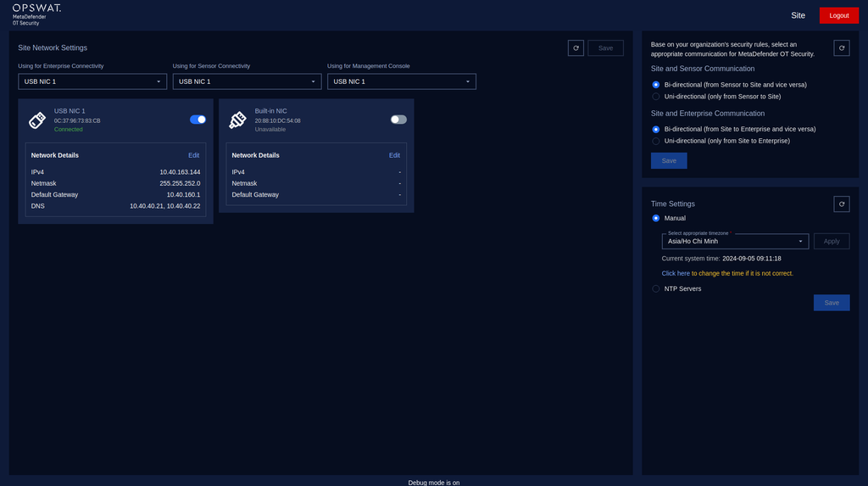Select Uni-directional only from Site to Enterprise

click(656, 141)
